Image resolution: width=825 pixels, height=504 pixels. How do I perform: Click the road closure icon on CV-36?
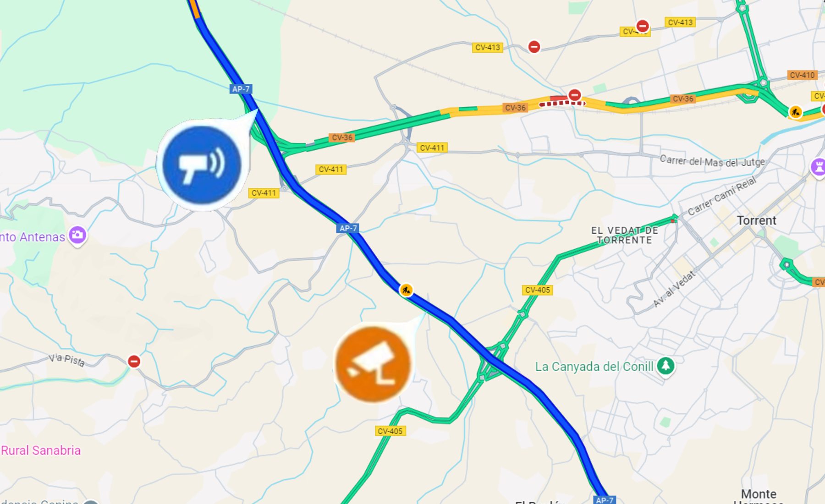[x=574, y=95]
